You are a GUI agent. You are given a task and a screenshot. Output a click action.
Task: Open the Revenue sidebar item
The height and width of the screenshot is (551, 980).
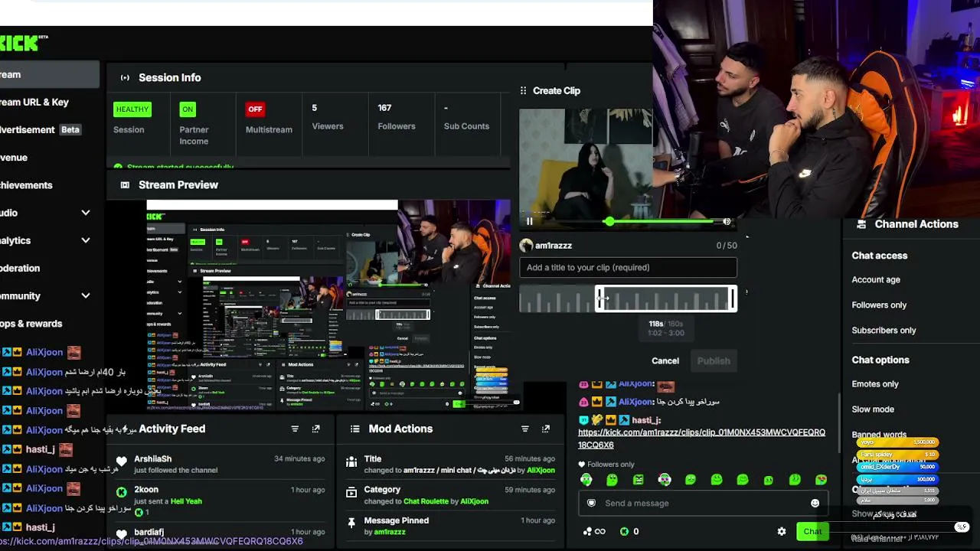tap(14, 158)
